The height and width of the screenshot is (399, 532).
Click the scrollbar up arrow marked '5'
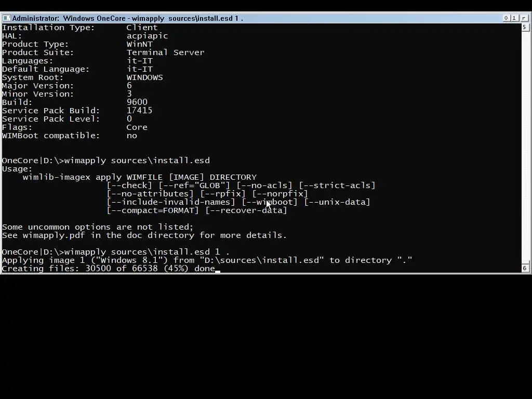525,28
